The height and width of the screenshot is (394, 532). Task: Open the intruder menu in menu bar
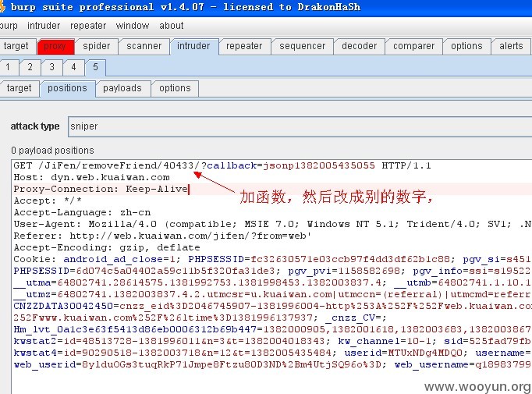(44, 26)
